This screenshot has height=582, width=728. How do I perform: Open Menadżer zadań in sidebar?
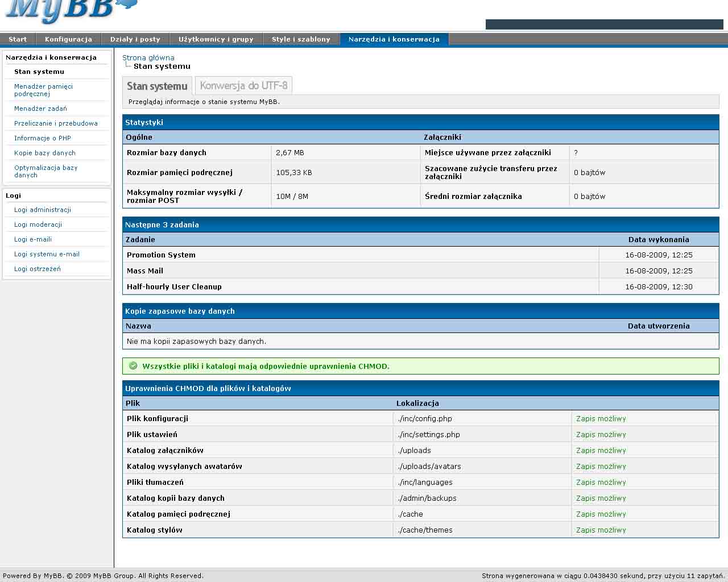[40, 109]
